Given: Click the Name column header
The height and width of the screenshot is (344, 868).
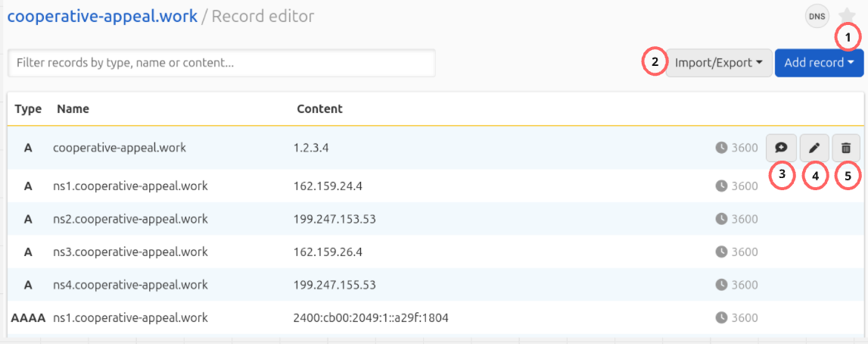Looking at the screenshot, I should tap(73, 108).
